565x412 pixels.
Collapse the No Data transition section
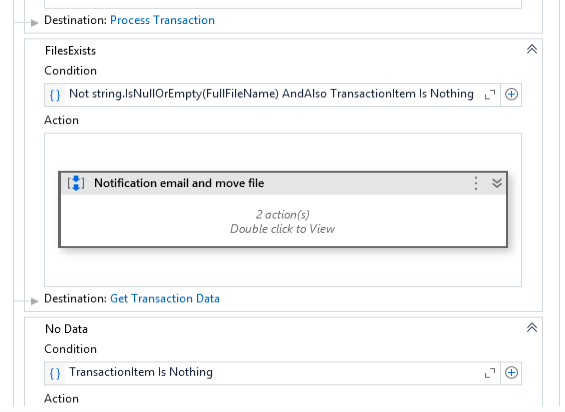click(532, 328)
